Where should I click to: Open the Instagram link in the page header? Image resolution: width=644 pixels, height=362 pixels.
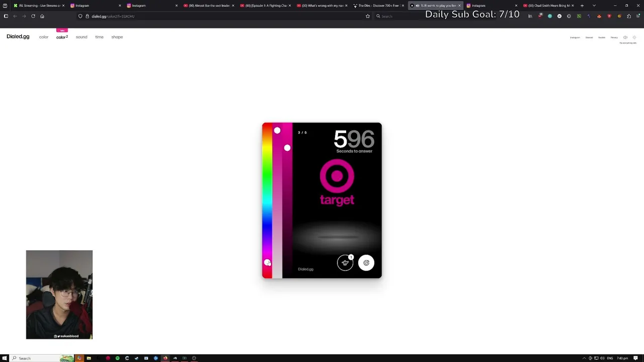pos(575,38)
